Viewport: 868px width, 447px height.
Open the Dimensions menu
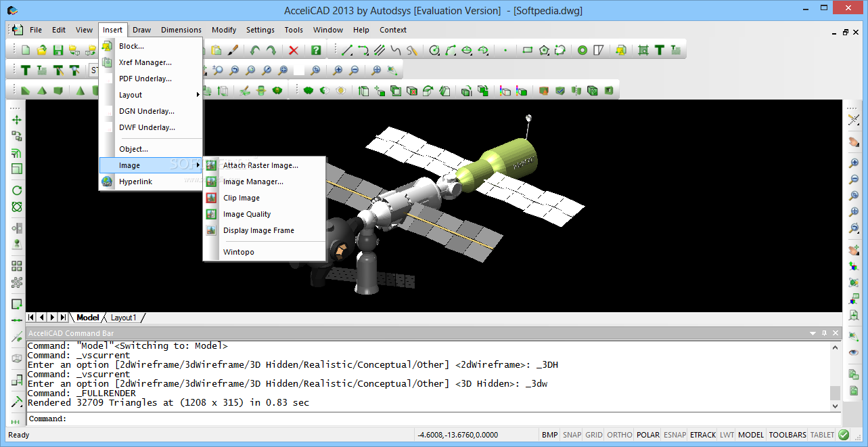181,30
